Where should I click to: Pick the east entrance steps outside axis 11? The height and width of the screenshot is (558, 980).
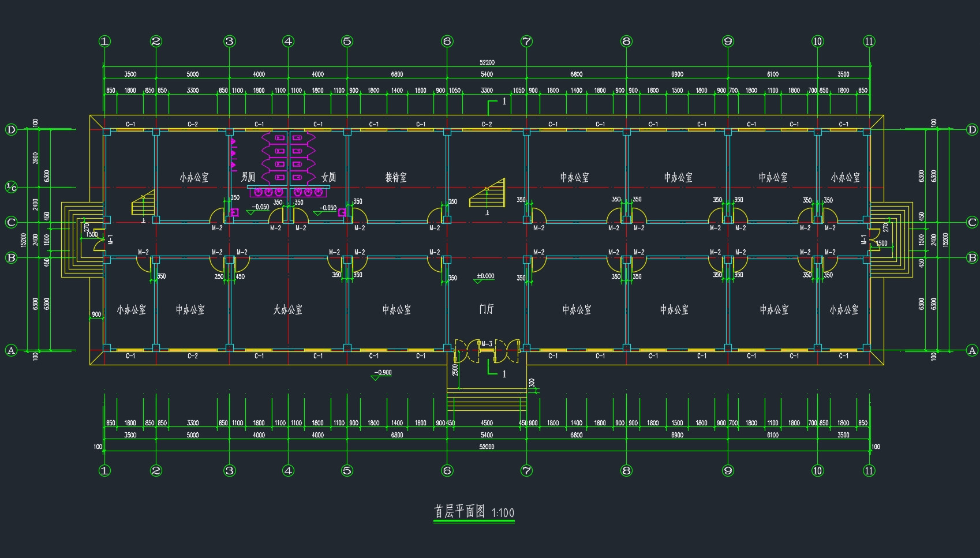tap(892, 239)
